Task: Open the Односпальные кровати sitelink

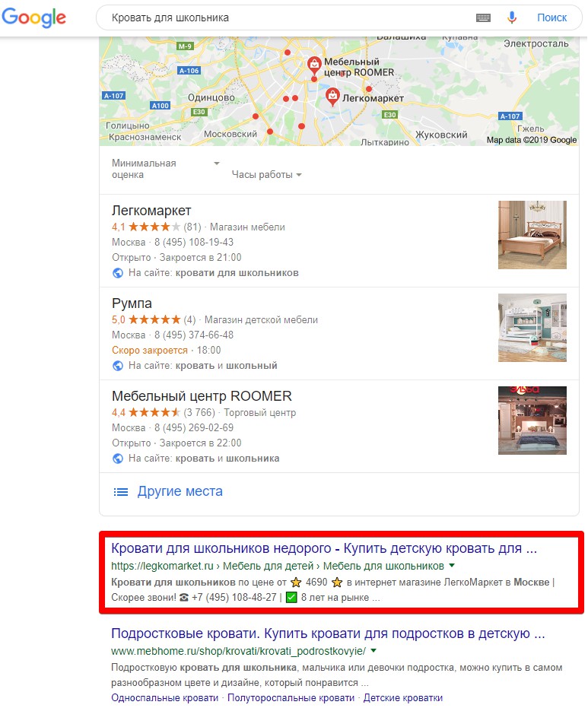Action: (164, 697)
